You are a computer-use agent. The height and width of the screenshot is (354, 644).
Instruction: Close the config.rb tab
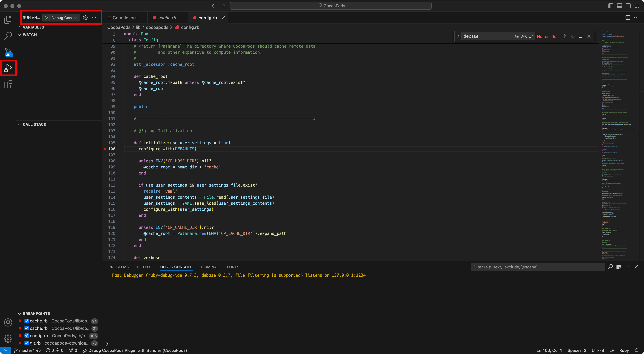[x=223, y=17]
